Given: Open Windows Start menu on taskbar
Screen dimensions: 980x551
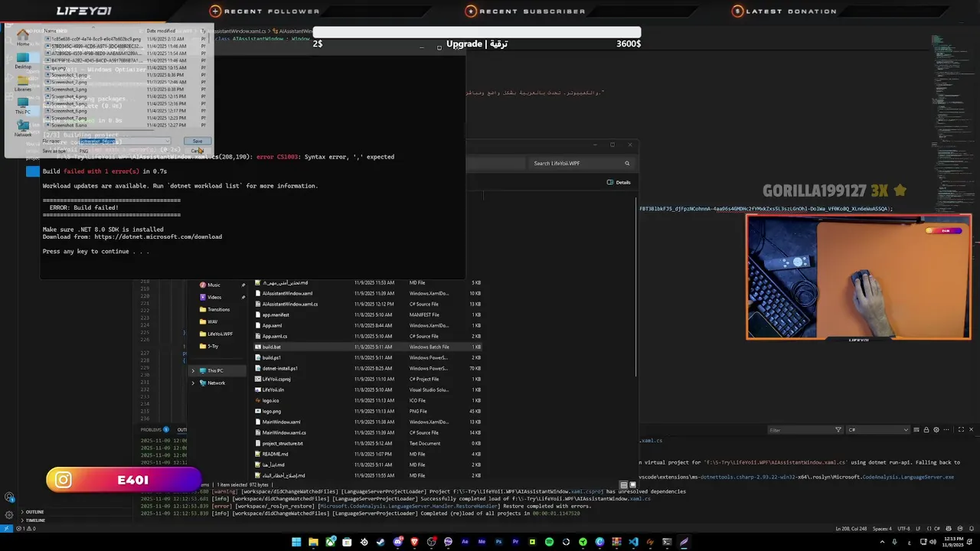Looking at the screenshot, I should click(296, 542).
